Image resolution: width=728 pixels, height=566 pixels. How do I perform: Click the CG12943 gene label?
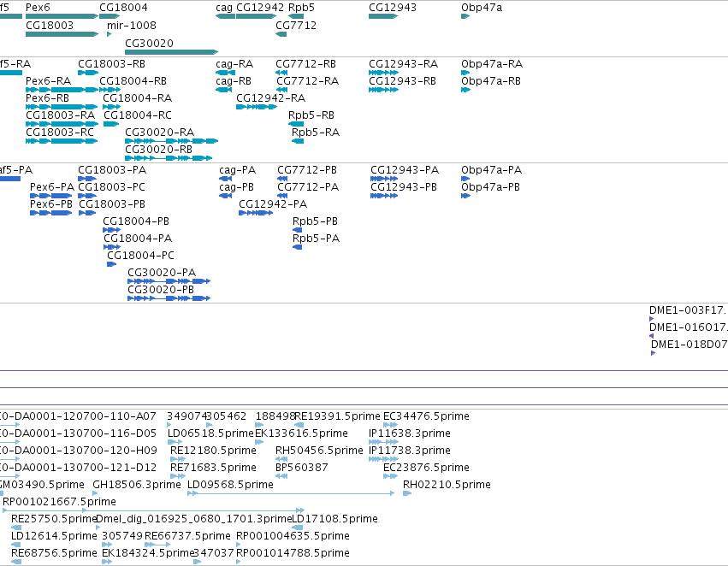[393, 8]
